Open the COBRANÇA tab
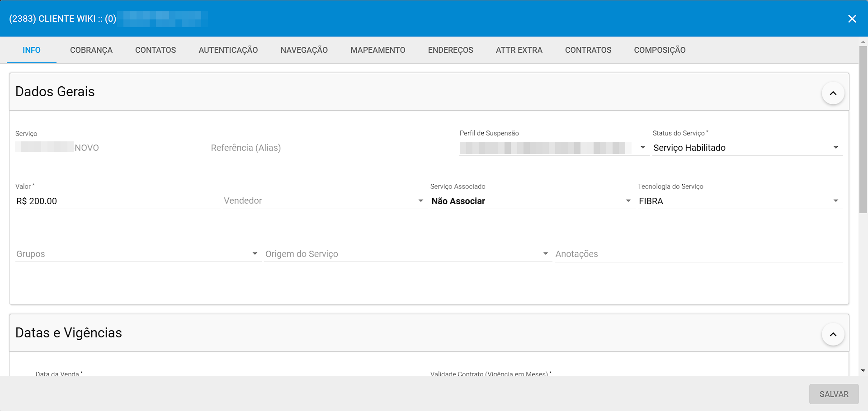868x411 pixels. pos(91,50)
